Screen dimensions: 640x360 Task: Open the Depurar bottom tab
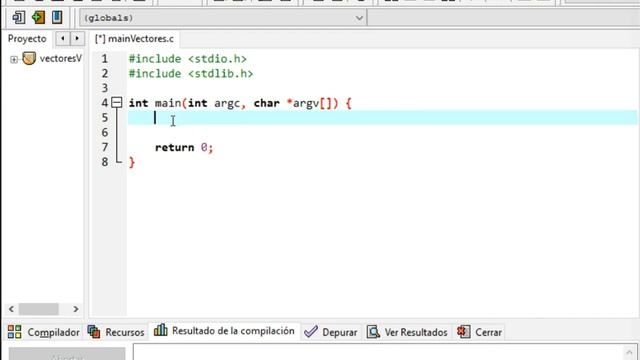[x=331, y=332]
